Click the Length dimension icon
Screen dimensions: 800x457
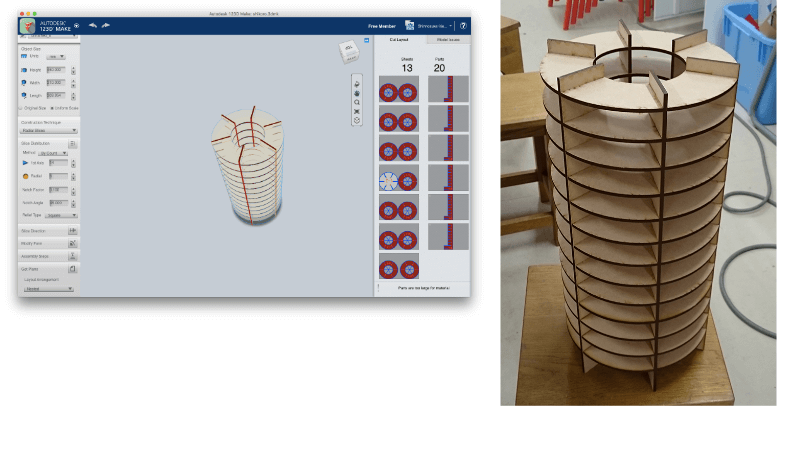point(24,95)
